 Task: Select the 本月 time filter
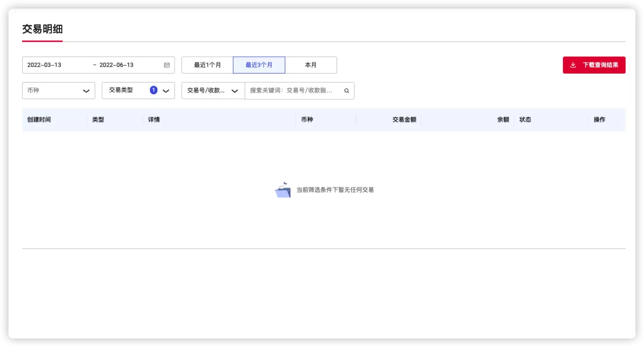coord(311,65)
